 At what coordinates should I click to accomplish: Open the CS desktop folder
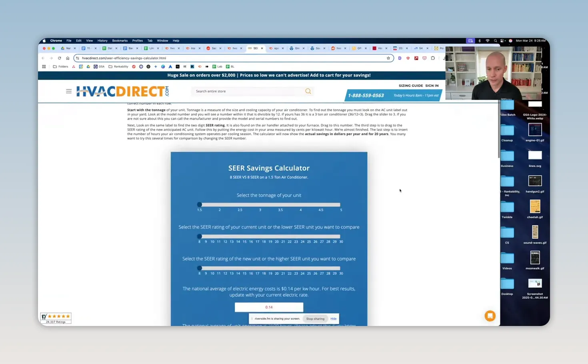click(x=507, y=234)
